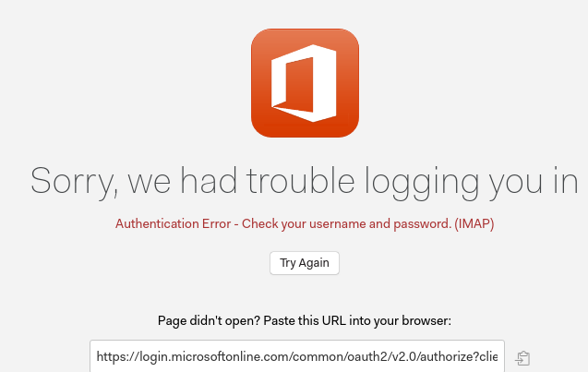Click the orange Office logo icon
This screenshot has height=372, width=588.
pyautogui.click(x=305, y=83)
